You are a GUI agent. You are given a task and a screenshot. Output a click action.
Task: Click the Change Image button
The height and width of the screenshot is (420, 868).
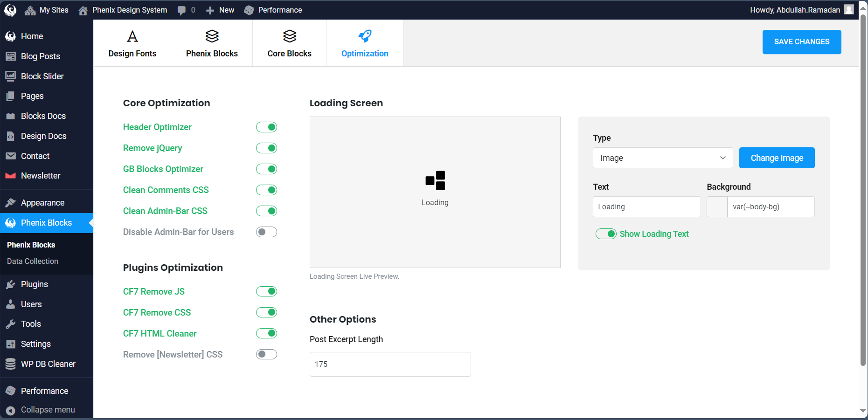point(777,158)
